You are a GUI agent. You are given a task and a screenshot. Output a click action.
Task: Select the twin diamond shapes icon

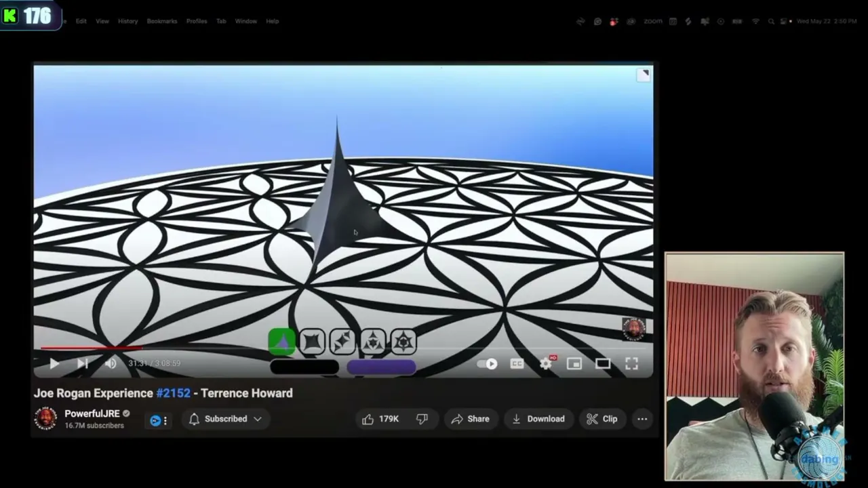tap(343, 342)
